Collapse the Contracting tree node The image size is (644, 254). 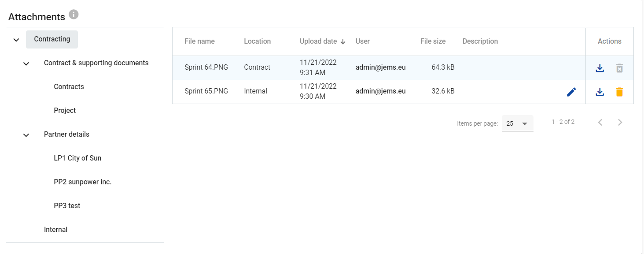point(16,40)
